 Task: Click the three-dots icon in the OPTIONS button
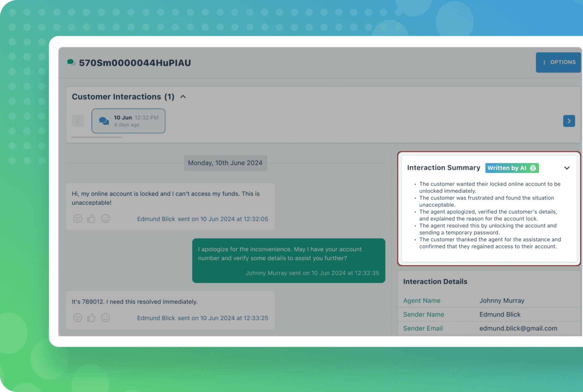544,62
